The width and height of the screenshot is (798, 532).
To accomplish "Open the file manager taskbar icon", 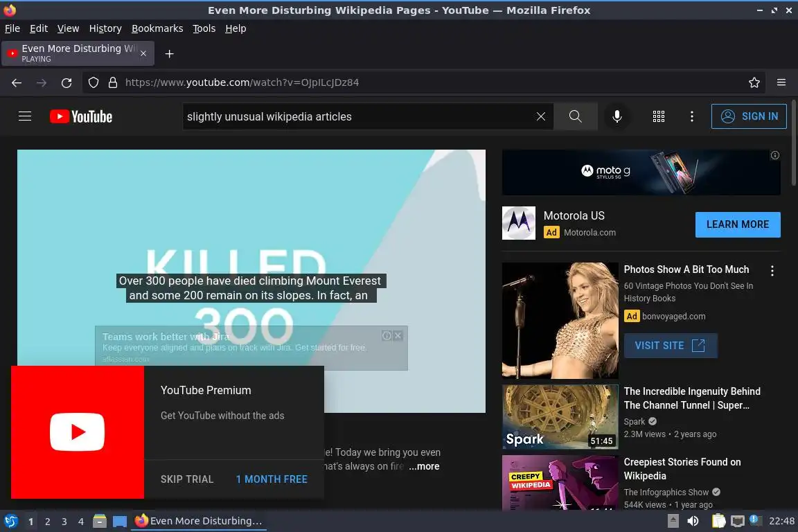I will (100, 521).
